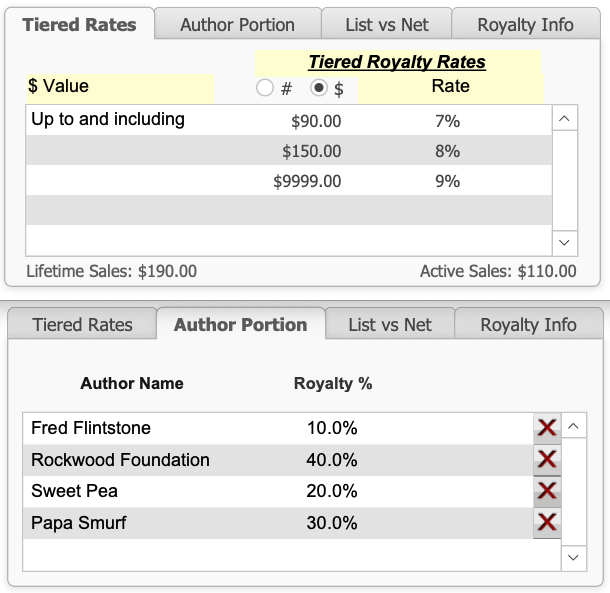This screenshot has height=593, width=610.
Task: Select the $ value radio button
Action: click(x=319, y=88)
